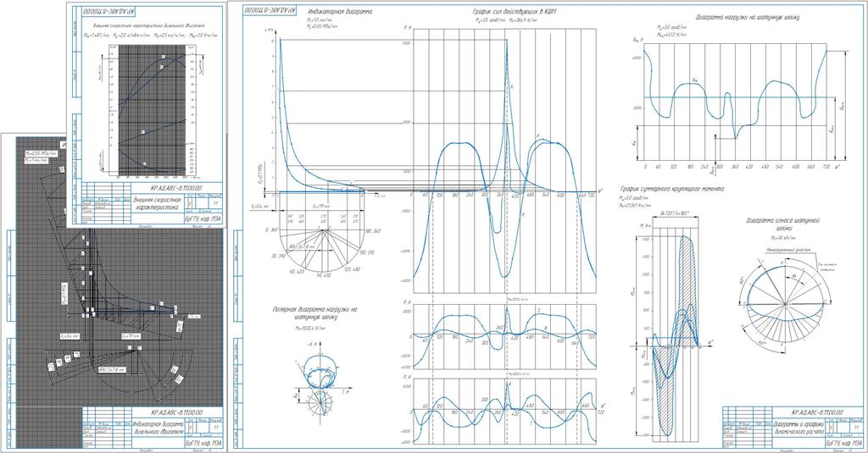Select the crankpin wear polar circle drawing
The image size is (868, 453).
785,304
